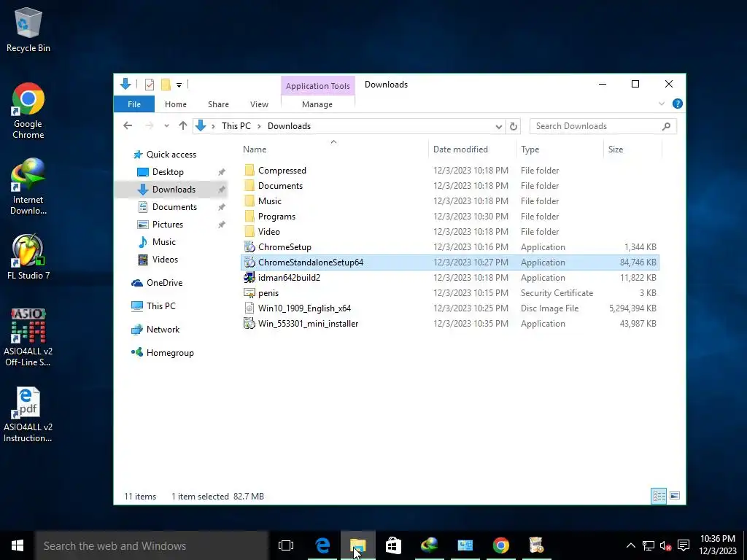Open the Manage tab under Application Tools
The width and height of the screenshot is (747, 560).
[x=317, y=104]
